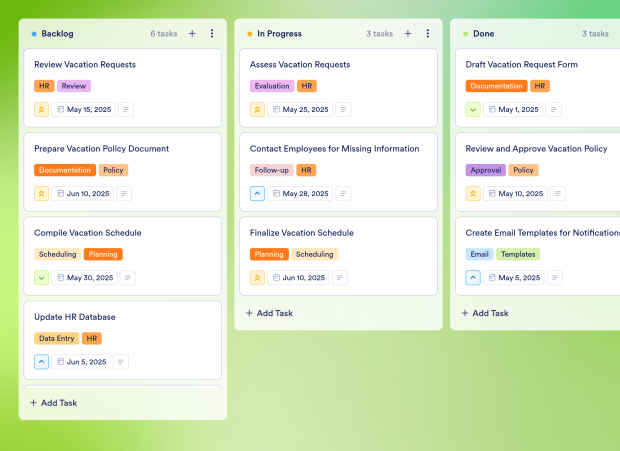Open priority selector on Compile Vacation Schedule card
The width and height of the screenshot is (620, 451).
pos(42,277)
